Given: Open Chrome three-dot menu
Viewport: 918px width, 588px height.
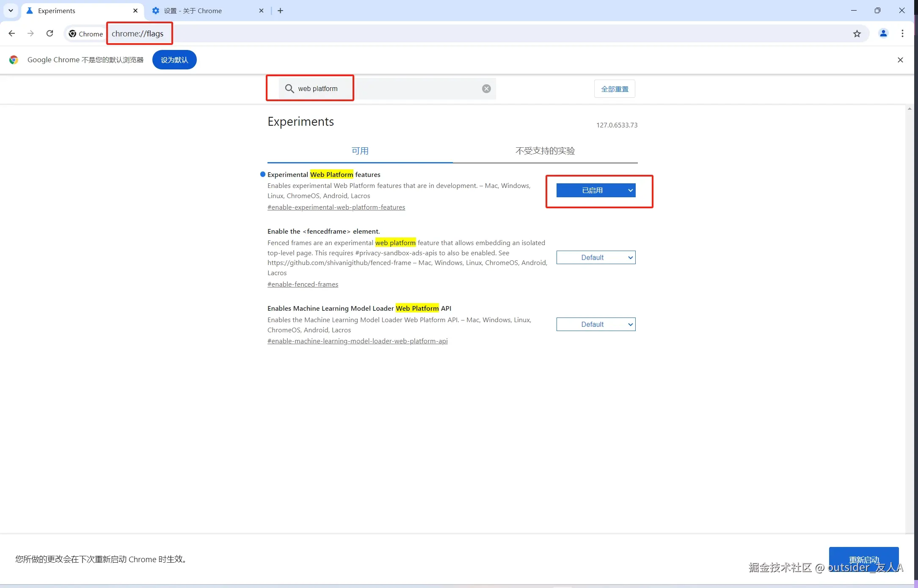Looking at the screenshot, I should [902, 33].
